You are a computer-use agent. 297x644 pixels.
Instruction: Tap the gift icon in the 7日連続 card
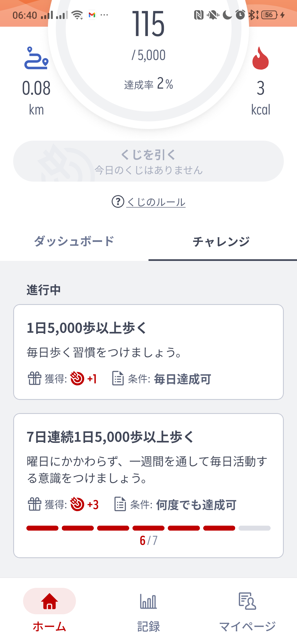35,504
